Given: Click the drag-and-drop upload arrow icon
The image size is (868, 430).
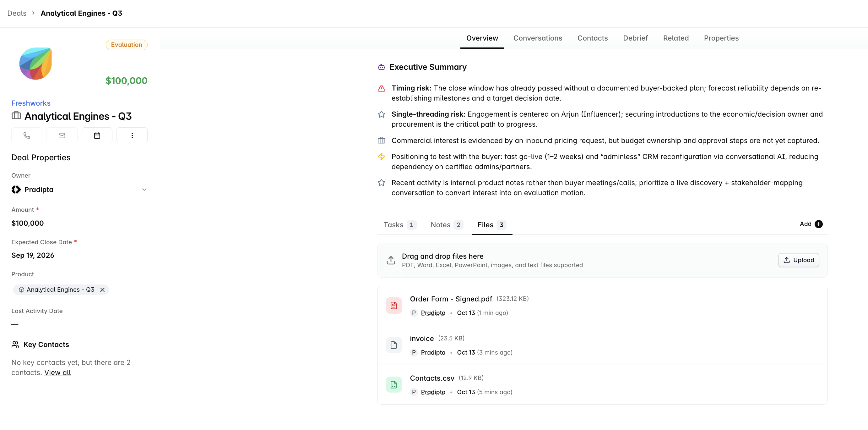Looking at the screenshot, I should 391,260.
